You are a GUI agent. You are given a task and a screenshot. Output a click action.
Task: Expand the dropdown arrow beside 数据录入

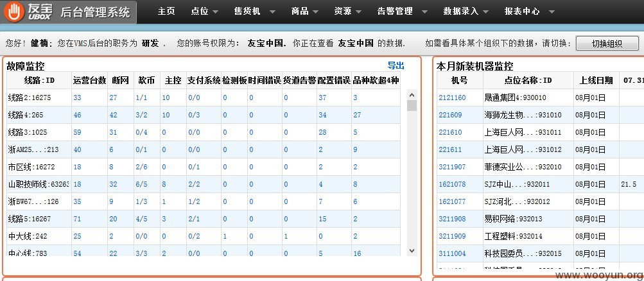tap(486, 12)
